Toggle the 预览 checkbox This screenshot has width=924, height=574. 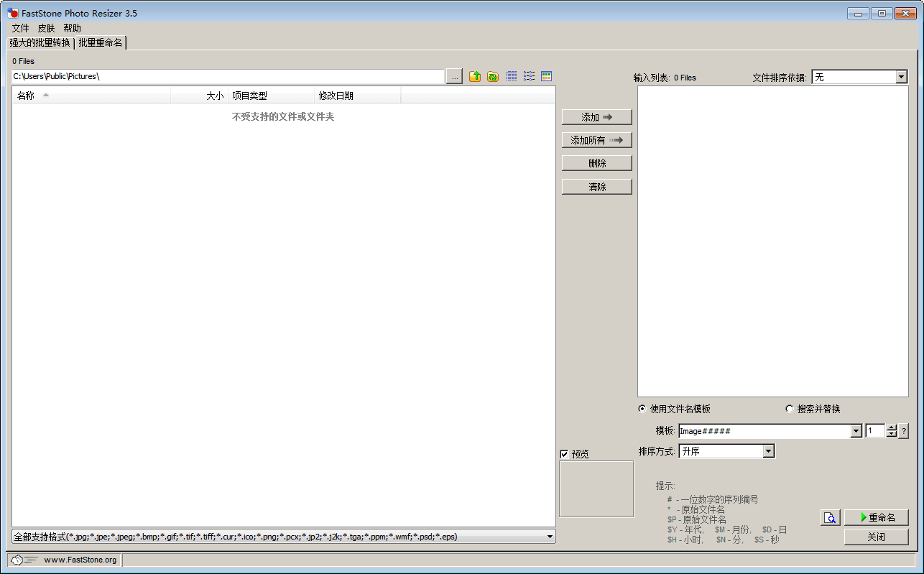[564, 454]
